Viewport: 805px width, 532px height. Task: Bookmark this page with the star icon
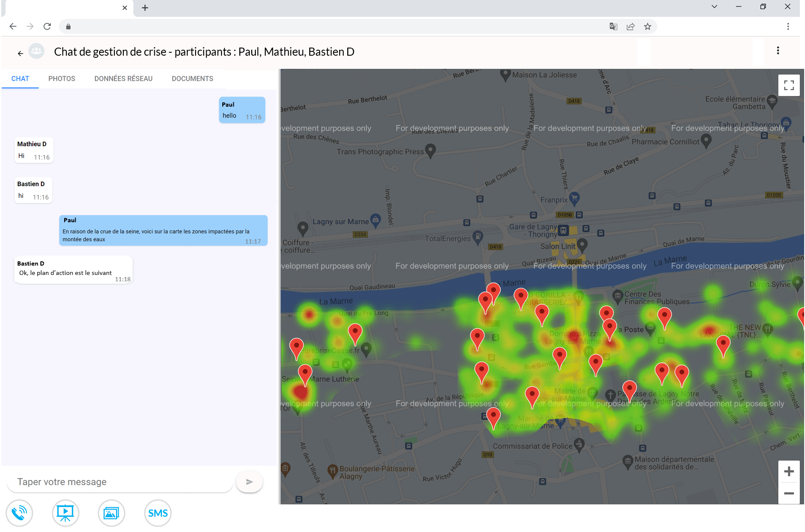[647, 26]
